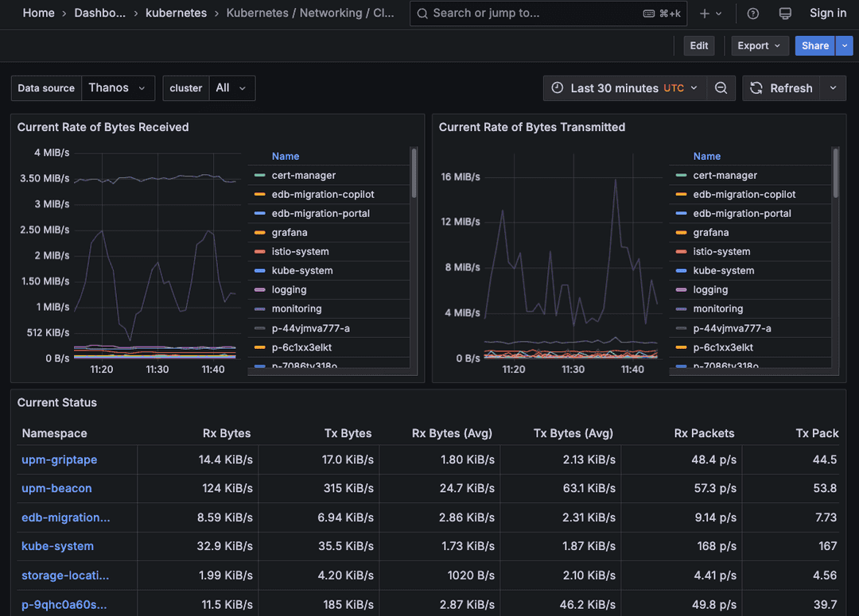This screenshot has width=859, height=616.
Task: Toggle p-6c1xx3elkt in Bytes Transmitted legend
Action: coord(722,347)
